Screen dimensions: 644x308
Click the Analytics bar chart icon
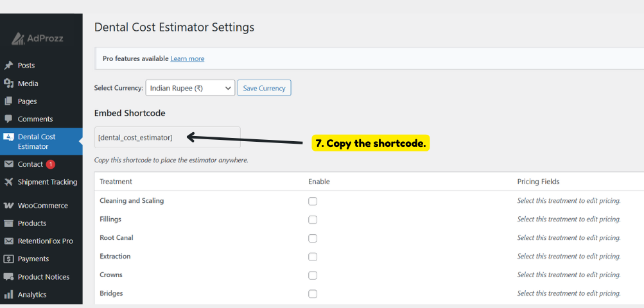click(8, 295)
